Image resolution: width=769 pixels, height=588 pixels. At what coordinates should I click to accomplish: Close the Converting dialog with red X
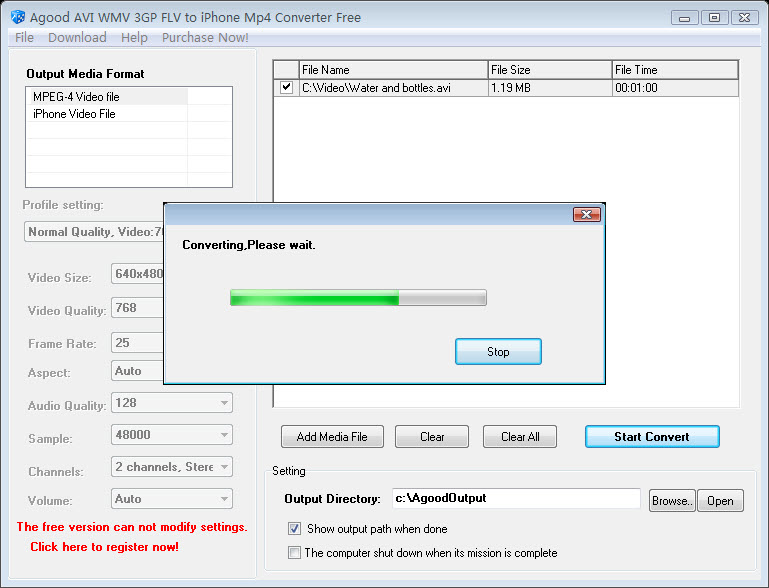click(587, 214)
